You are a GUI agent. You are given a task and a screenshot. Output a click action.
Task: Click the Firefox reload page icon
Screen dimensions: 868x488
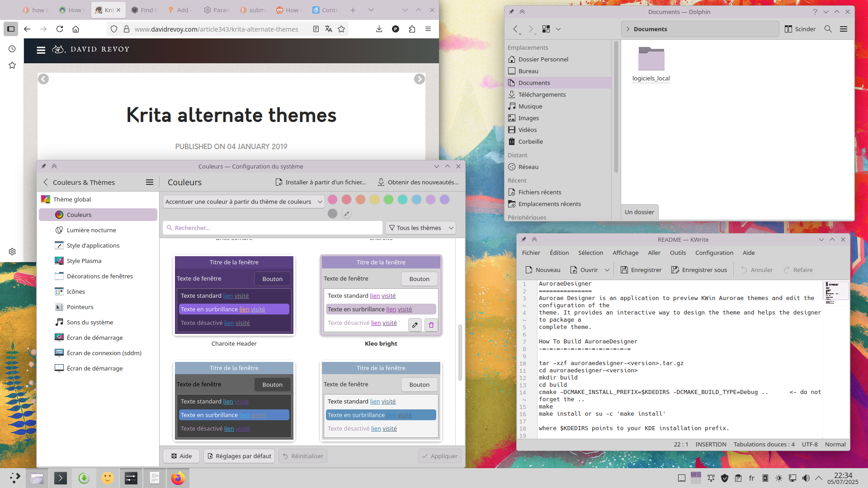pyautogui.click(x=60, y=29)
